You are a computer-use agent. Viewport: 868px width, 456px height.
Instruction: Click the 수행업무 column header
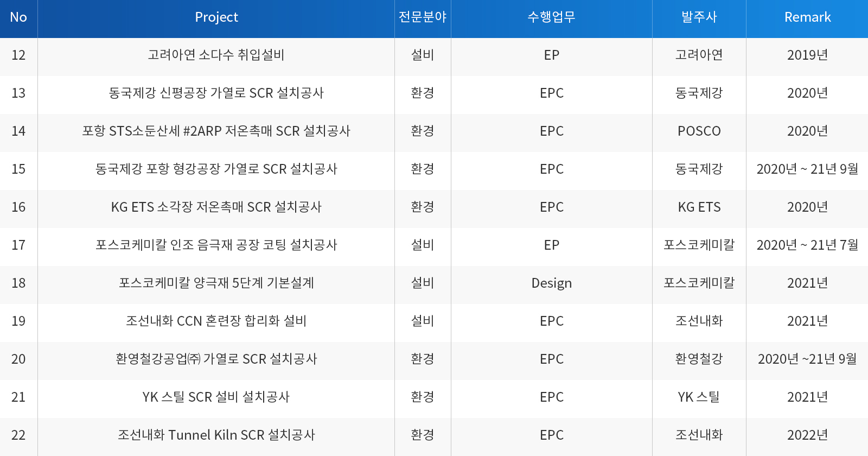click(551, 17)
